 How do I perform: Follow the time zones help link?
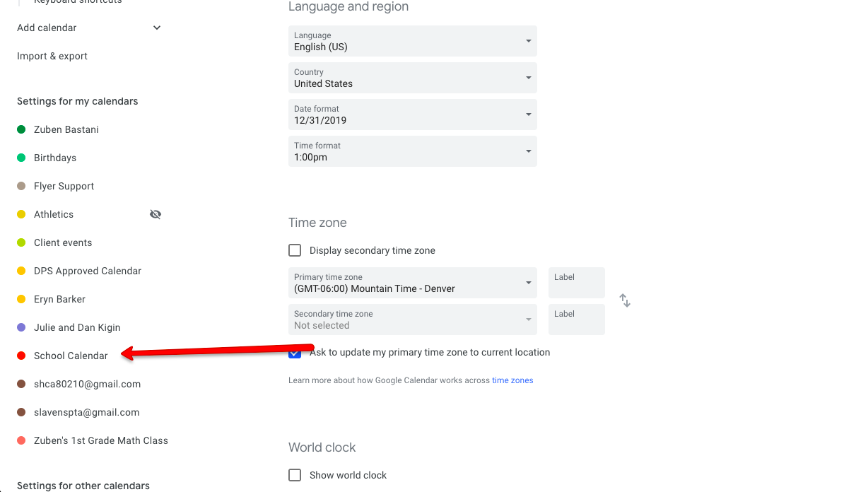tap(512, 380)
